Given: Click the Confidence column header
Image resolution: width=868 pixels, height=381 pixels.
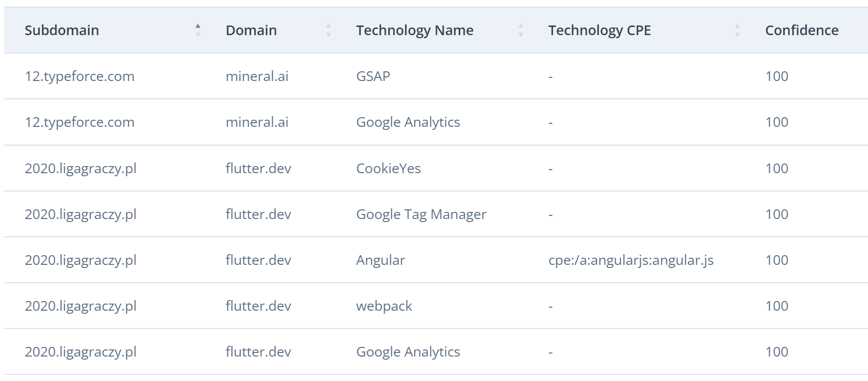Looking at the screenshot, I should (x=802, y=31).
